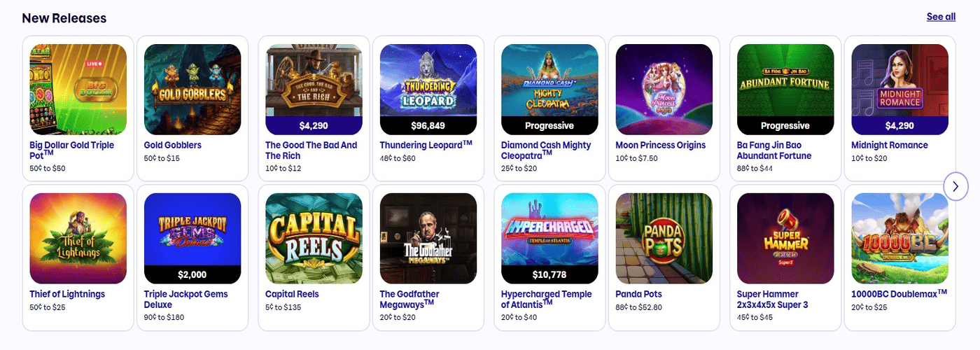The width and height of the screenshot is (980, 350).
Task: Open Moon Princess Origins game artwork
Action: click(x=664, y=89)
